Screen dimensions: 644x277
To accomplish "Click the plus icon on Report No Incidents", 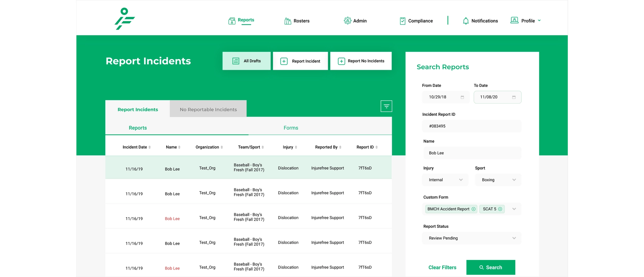I will (341, 61).
